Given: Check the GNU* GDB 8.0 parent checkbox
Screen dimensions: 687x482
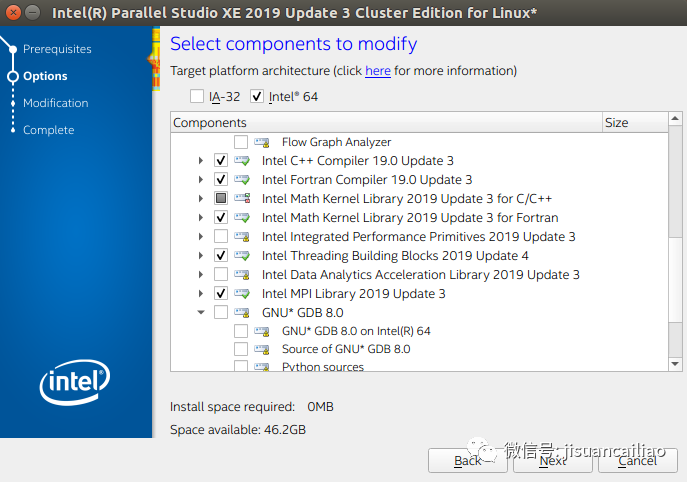Looking at the screenshot, I should [221, 312].
